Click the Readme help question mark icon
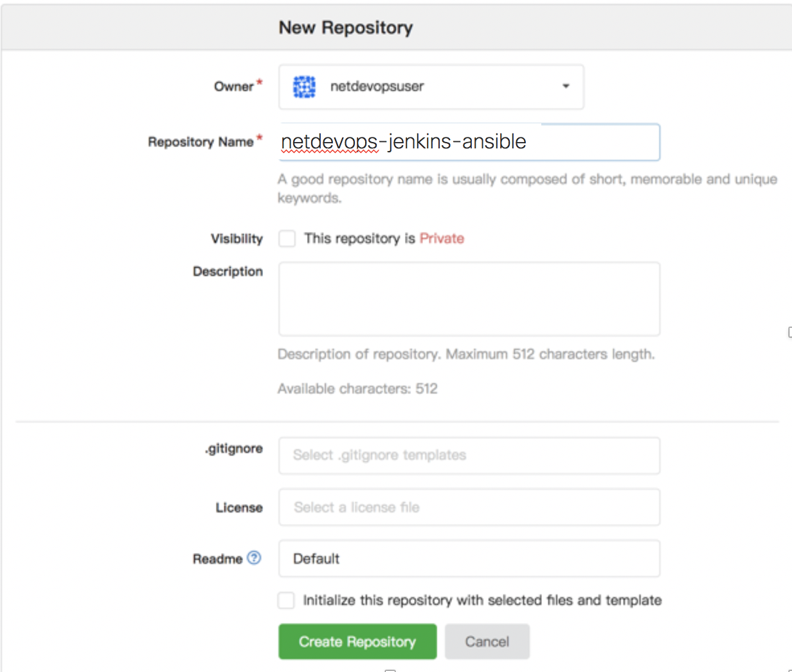This screenshot has height=672, width=792. (x=255, y=558)
